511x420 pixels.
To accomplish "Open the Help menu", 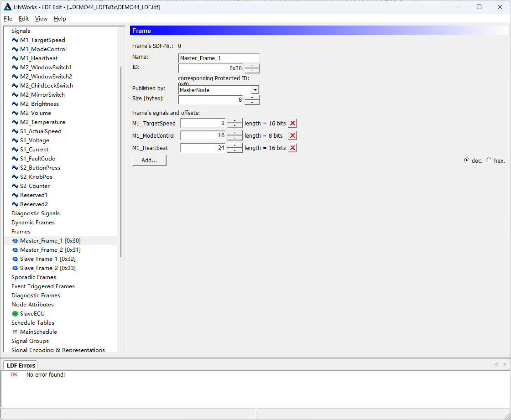I will click(60, 19).
